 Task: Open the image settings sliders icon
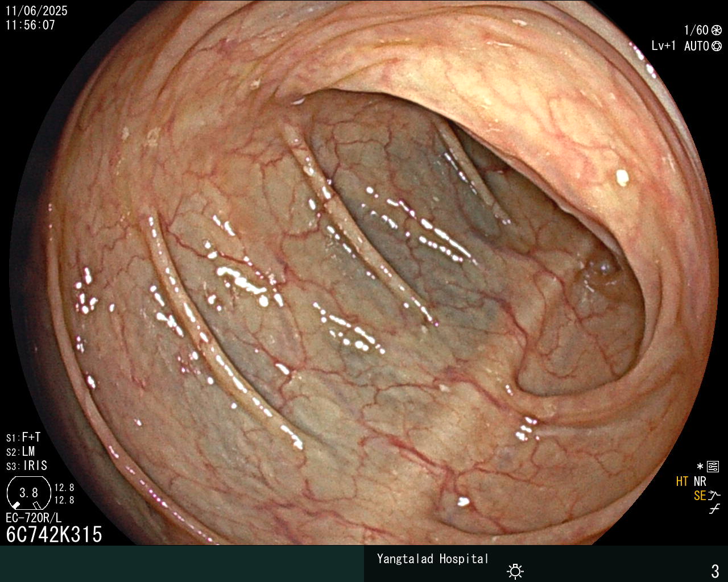click(x=713, y=467)
